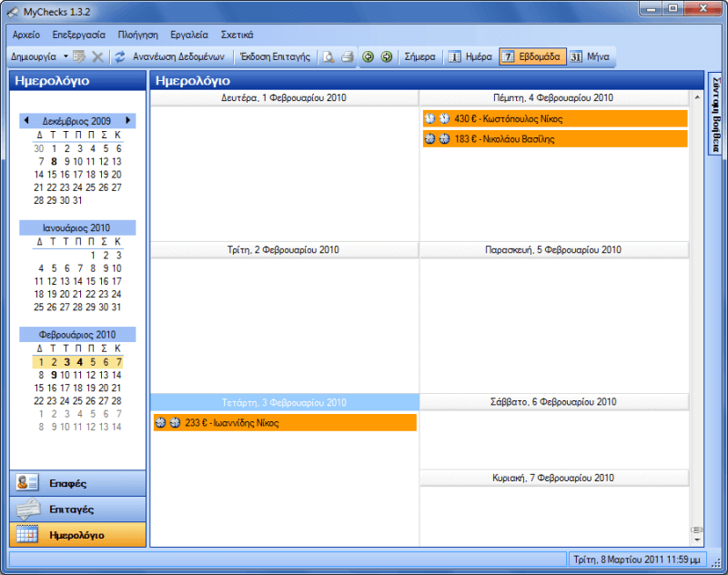Click the right arrow beside Δεκέμβριος 2009
Screen dimensions: 728x575
pos(128,120)
